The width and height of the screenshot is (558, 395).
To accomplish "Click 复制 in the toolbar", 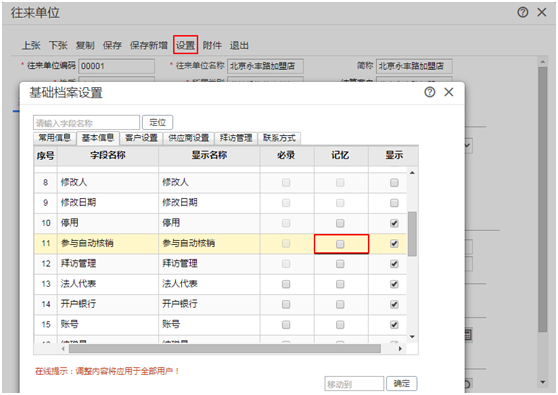I will [x=85, y=45].
